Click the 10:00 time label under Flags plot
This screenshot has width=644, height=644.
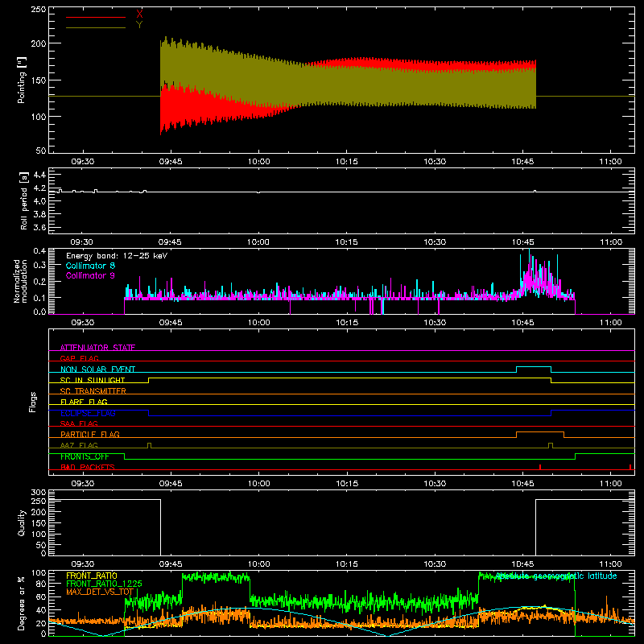click(258, 484)
